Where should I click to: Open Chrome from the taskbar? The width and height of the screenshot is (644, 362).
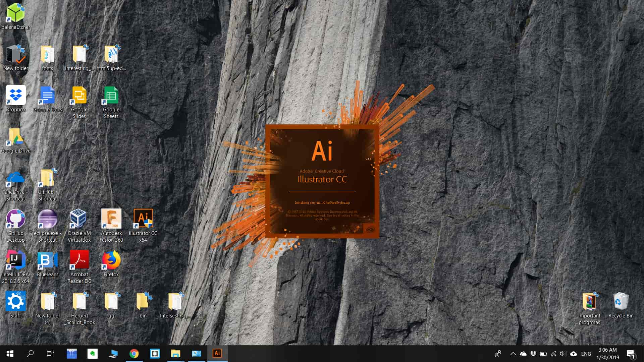[x=134, y=353]
